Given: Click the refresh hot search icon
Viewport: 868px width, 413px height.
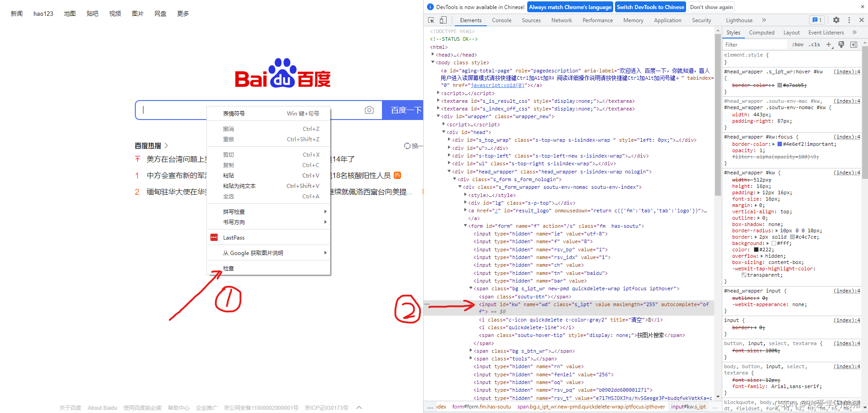Looking at the screenshot, I should click(407, 146).
